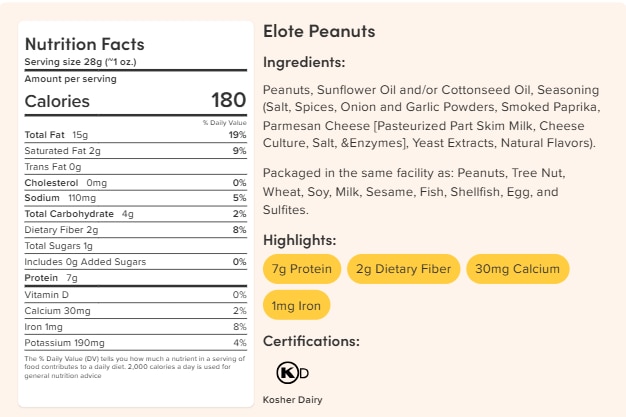
Task: Click the Potassium 190mg row
Action: click(x=135, y=341)
